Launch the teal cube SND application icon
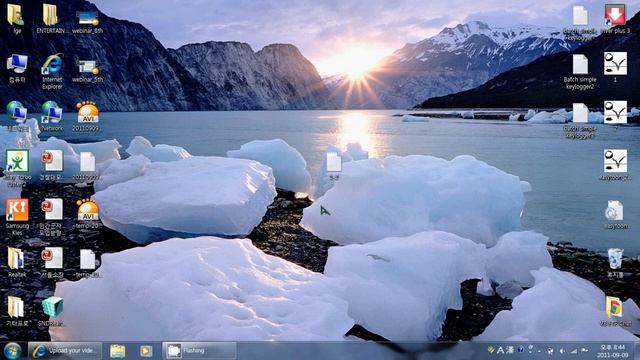This screenshot has height=360, width=640. pos(52,307)
